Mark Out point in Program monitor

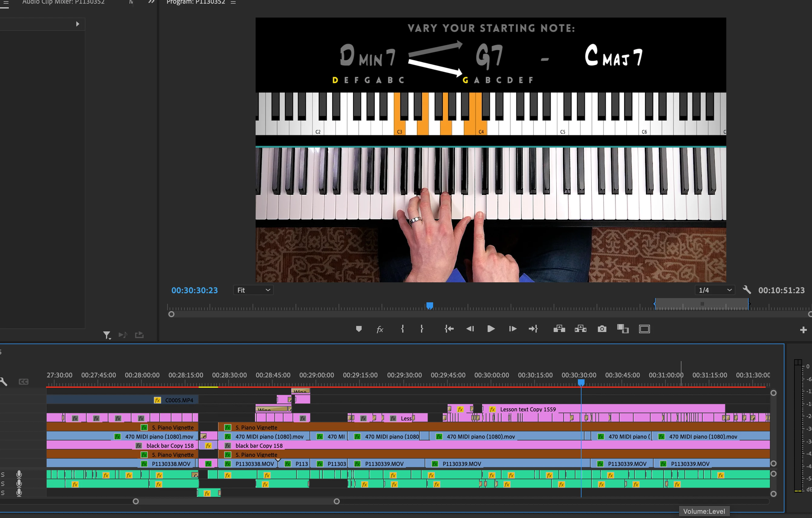pos(422,329)
